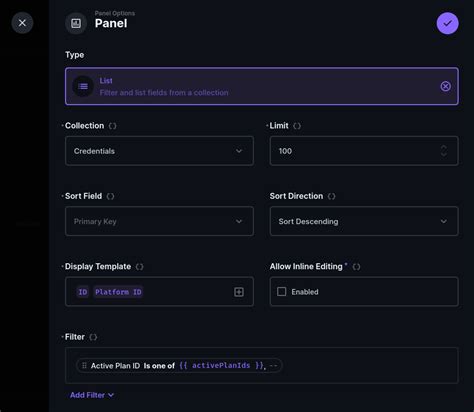
Task: Close the panel options drawer
Action: point(22,23)
